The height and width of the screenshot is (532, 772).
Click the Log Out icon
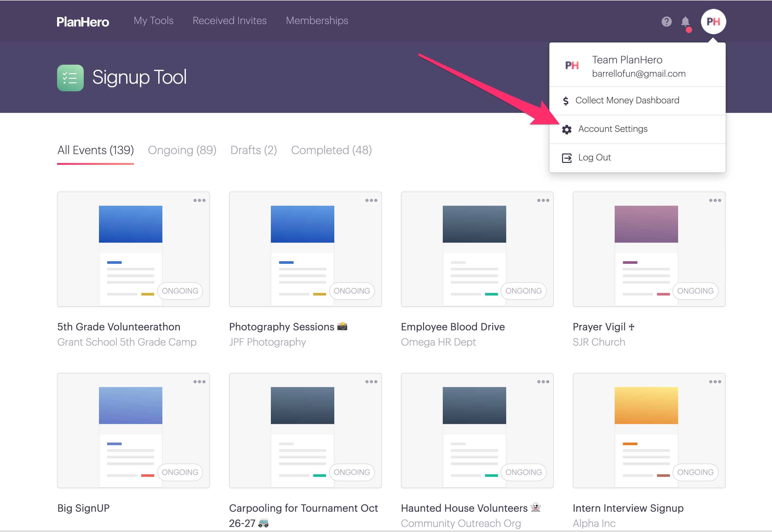(x=566, y=158)
